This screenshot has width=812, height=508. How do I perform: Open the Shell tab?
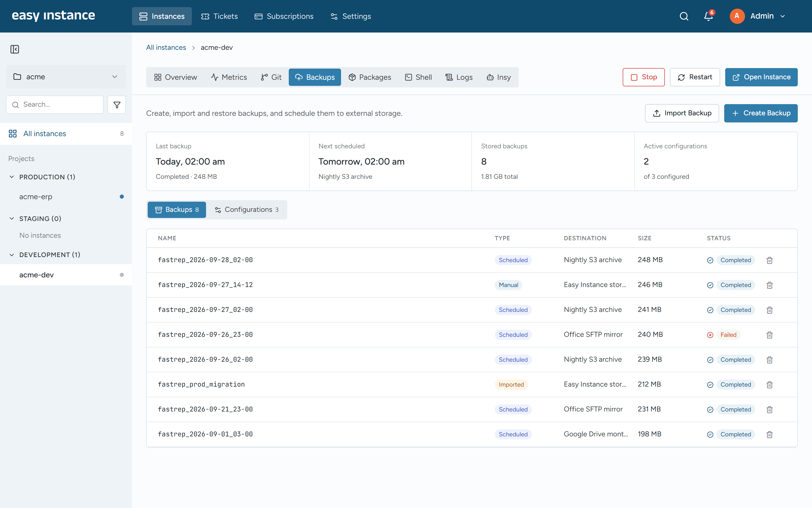[418, 77]
